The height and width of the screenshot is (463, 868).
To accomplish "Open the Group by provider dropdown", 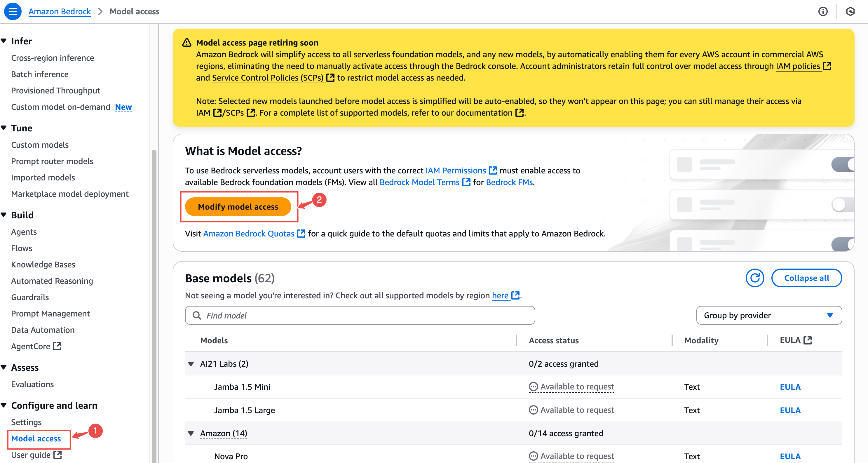I will point(769,315).
